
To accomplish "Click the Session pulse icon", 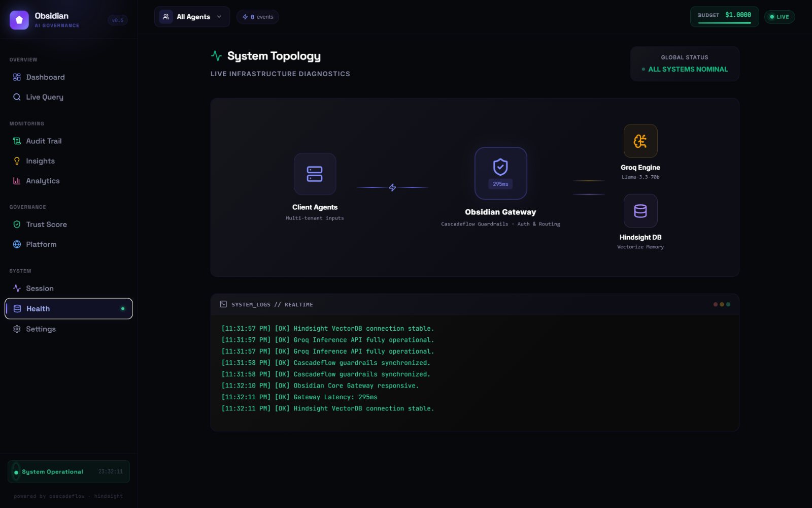I will [17, 289].
